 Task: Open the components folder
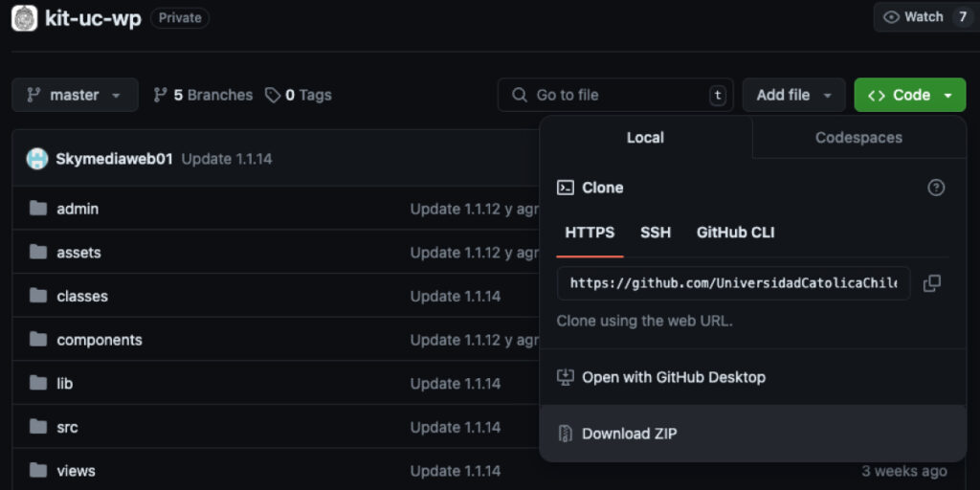(x=99, y=340)
